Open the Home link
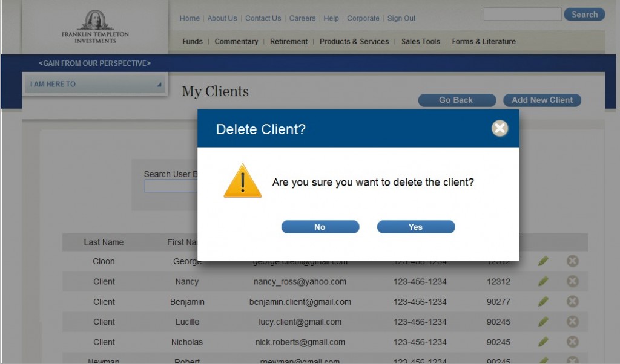Image resolution: width=620 pixels, height=364 pixels. click(x=190, y=18)
